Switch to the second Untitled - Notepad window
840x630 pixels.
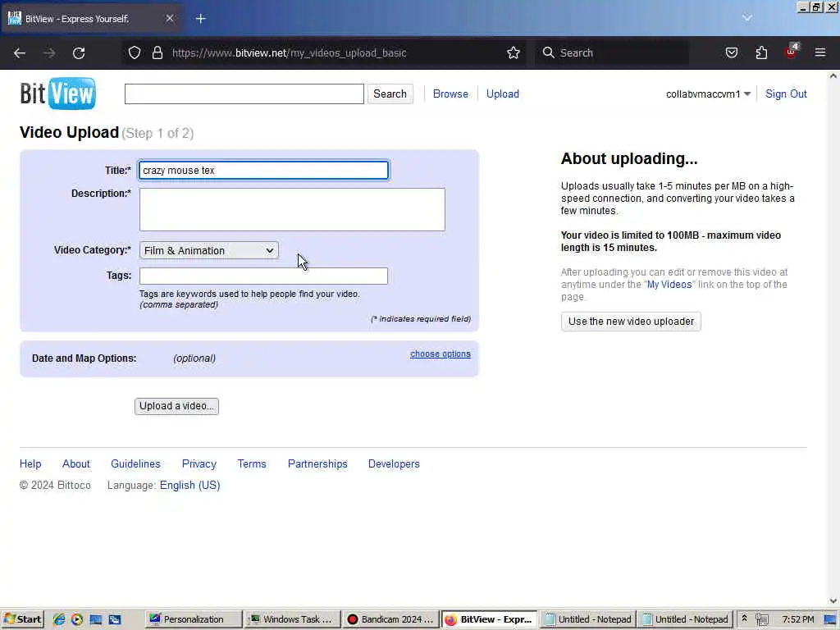coord(686,619)
